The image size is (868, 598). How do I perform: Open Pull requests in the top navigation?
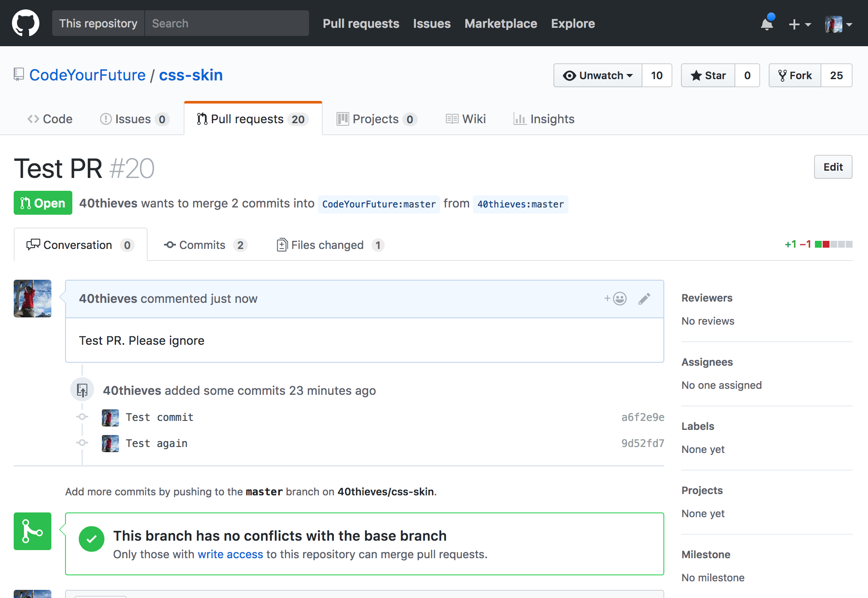tap(361, 24)
